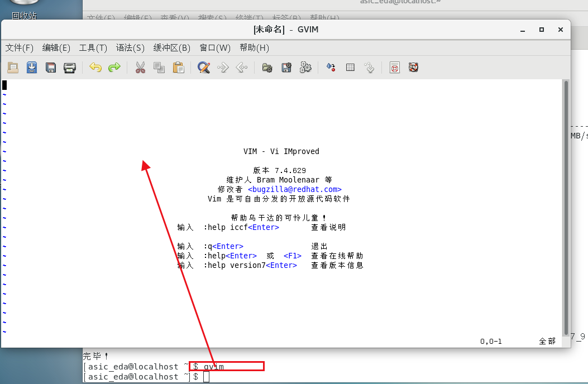Click the Cut scissors icon
The height and width of the screenshot is (384, 588).
point(140,68)
